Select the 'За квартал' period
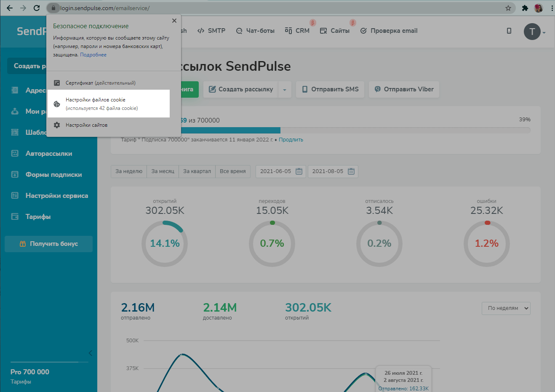555x392 pixels. point(197,171)
